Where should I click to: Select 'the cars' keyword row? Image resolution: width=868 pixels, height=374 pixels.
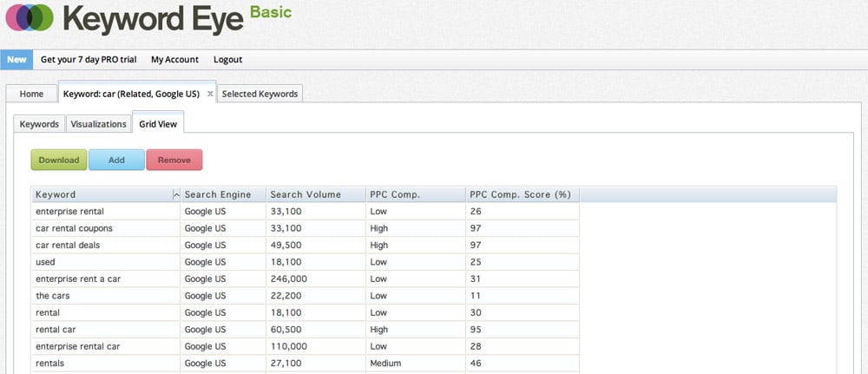point(306,296)
